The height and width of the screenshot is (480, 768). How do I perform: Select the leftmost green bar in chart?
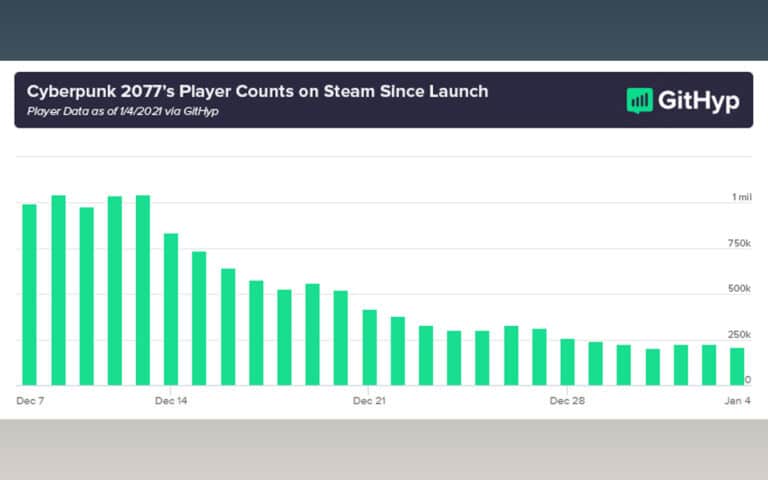click(x=30, y=295)
